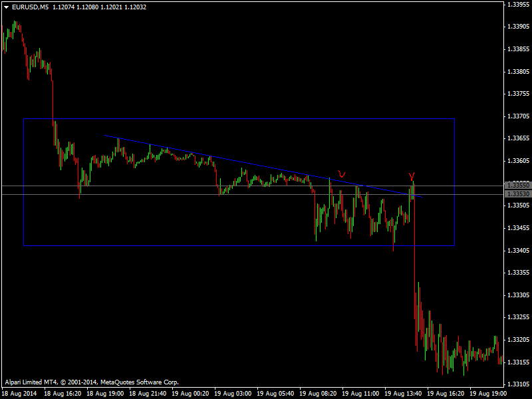Viewport: 532px width, 399px height.
Task: Click the 1.33905 price scale label
Action: pos(519,27)
